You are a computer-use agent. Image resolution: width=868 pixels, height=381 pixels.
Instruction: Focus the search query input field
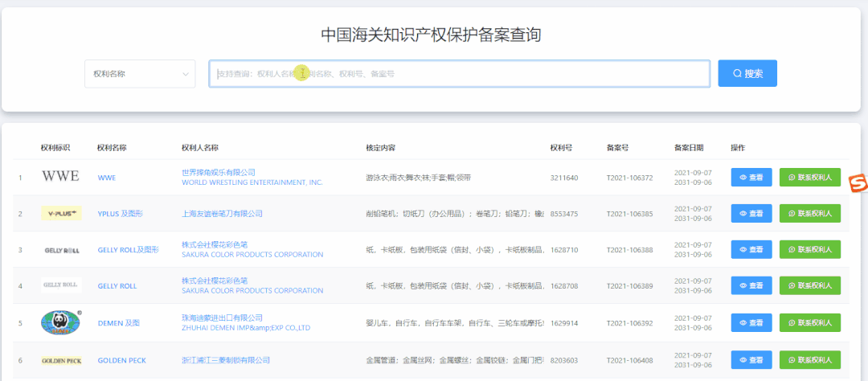[x=460, y=74]
